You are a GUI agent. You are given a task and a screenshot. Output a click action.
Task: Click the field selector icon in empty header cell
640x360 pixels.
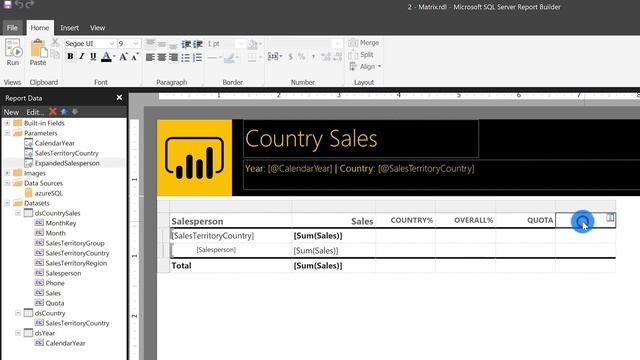[610, 218]
